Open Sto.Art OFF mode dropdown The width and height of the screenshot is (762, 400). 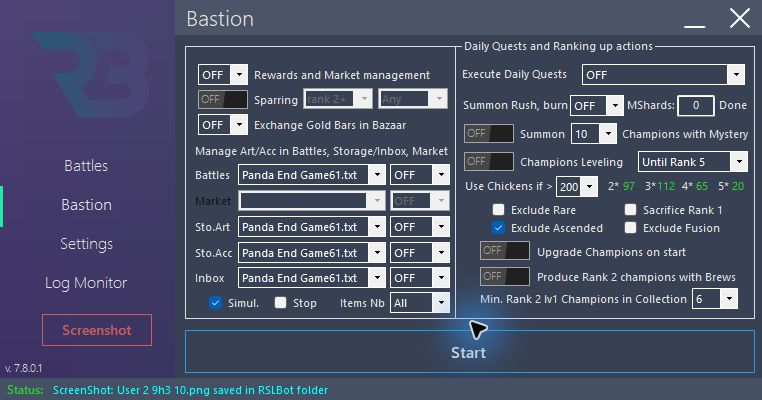click(419, 227)
